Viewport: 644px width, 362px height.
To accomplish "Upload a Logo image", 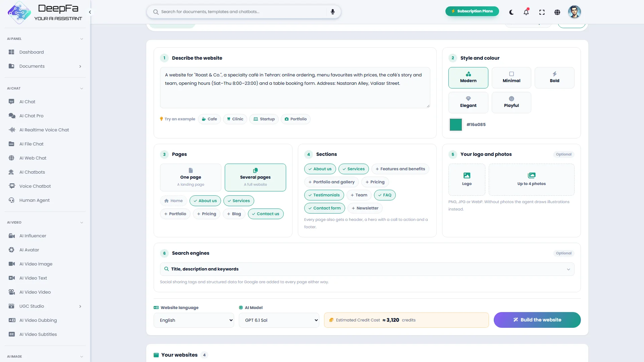I will coord(467,179).
